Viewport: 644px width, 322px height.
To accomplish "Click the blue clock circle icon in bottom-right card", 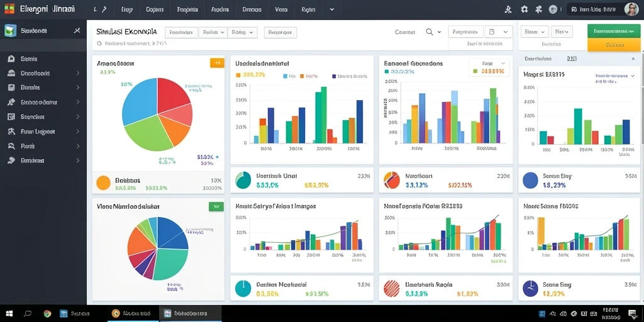I will [530, 289].
